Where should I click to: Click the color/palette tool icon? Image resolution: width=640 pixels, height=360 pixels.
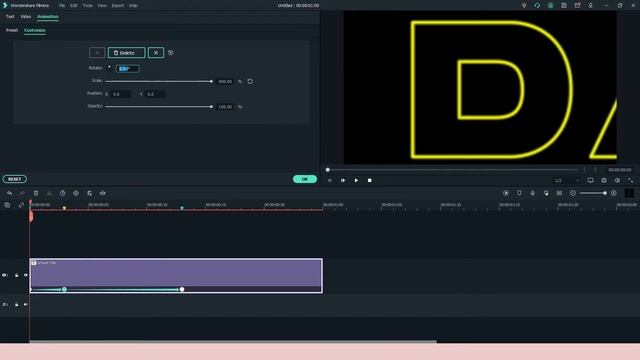pos(89,193)
